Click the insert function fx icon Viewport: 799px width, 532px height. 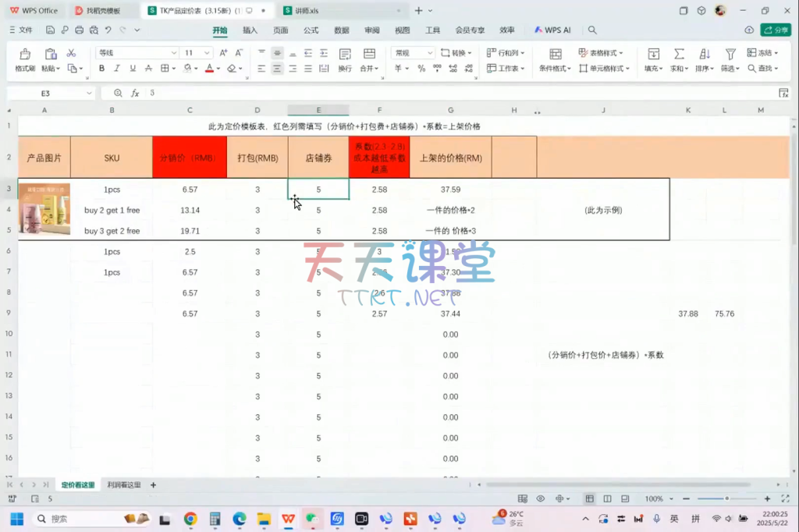tap(135, 93)
